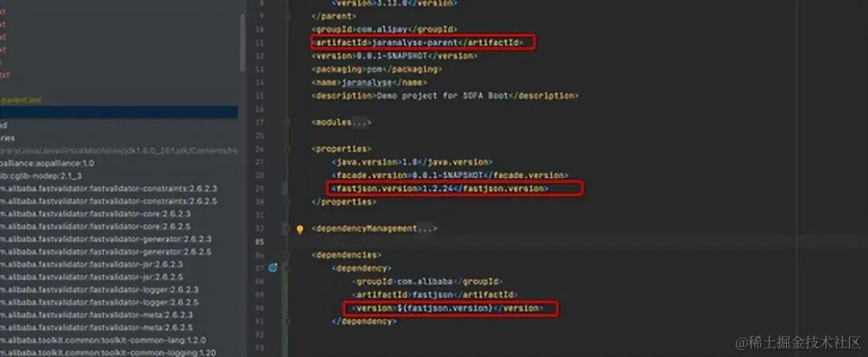Select toolkit-common-lang:1.2.0 library
The image size is (868, 357).
103,340
